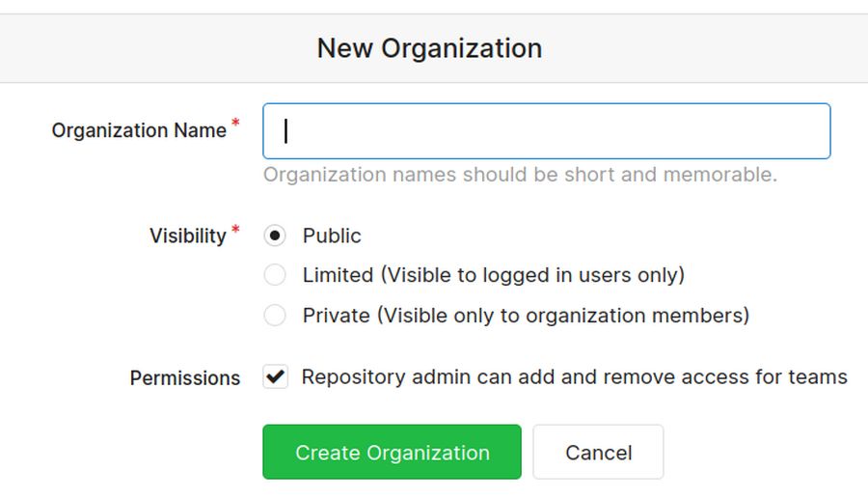Click 'Limited (Visible to logged in users only)' text

(x=493, y=275)
